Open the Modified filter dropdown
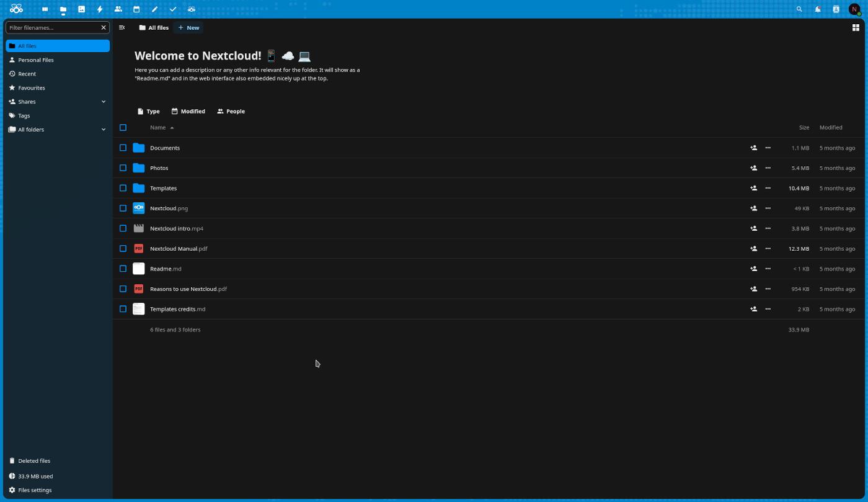Viewport: 868px width, 502px height. pos(188,111)
